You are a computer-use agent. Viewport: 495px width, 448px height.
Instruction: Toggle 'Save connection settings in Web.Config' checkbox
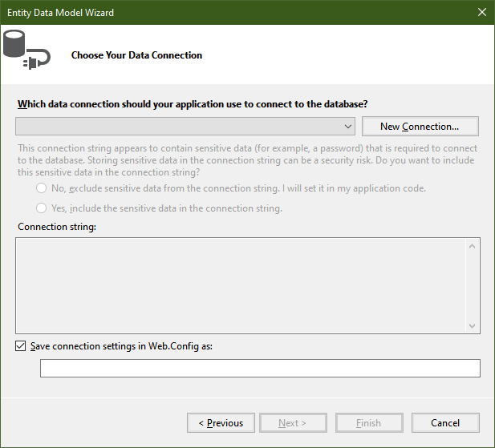[x=21, y=346]
